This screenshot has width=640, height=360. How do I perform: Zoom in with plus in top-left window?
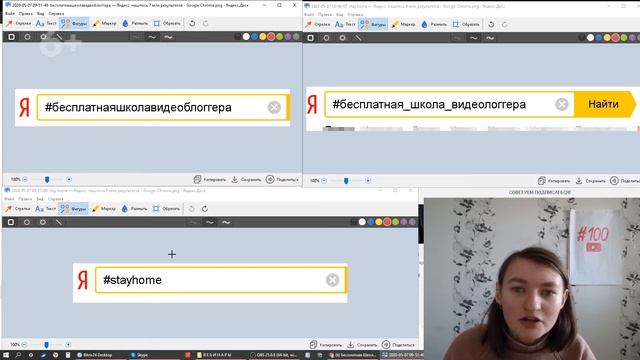click(x=69, y=179)
